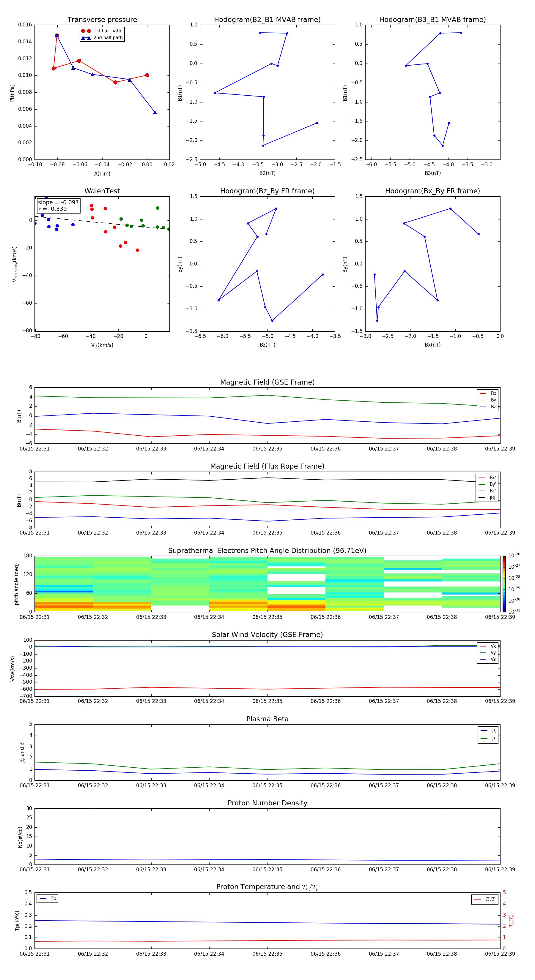
Task: Click the "Solar Wind Velocity (GSE Frame)" title
Action: (267, 635)
